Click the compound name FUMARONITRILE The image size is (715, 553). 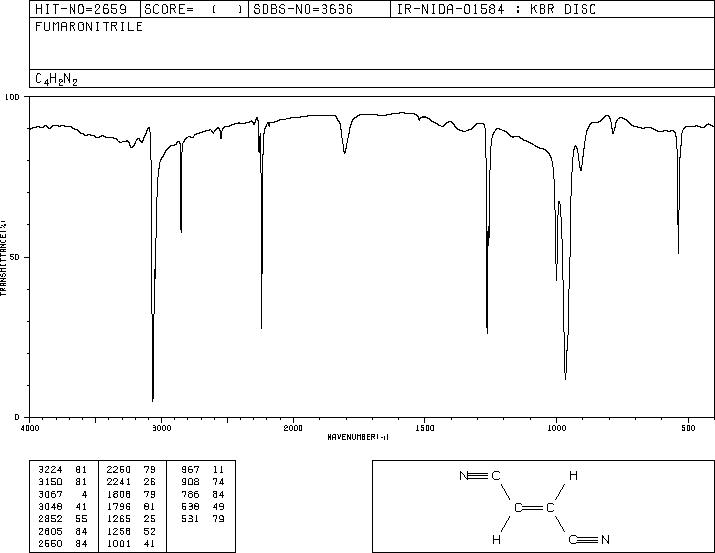(x=89, y=26)
